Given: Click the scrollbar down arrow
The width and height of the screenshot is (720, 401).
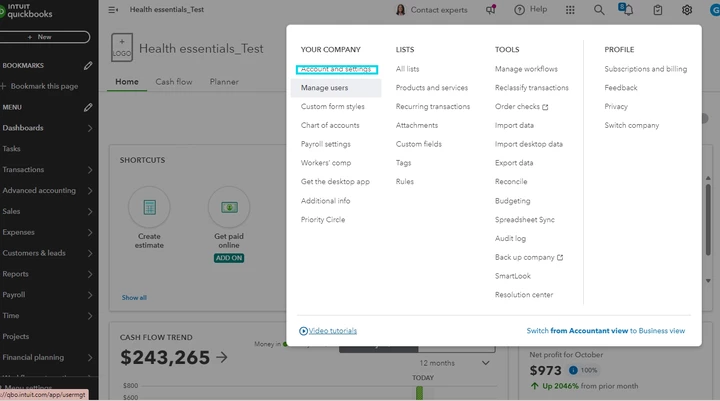Looking at the screenshot, I should tap(708, 281).
